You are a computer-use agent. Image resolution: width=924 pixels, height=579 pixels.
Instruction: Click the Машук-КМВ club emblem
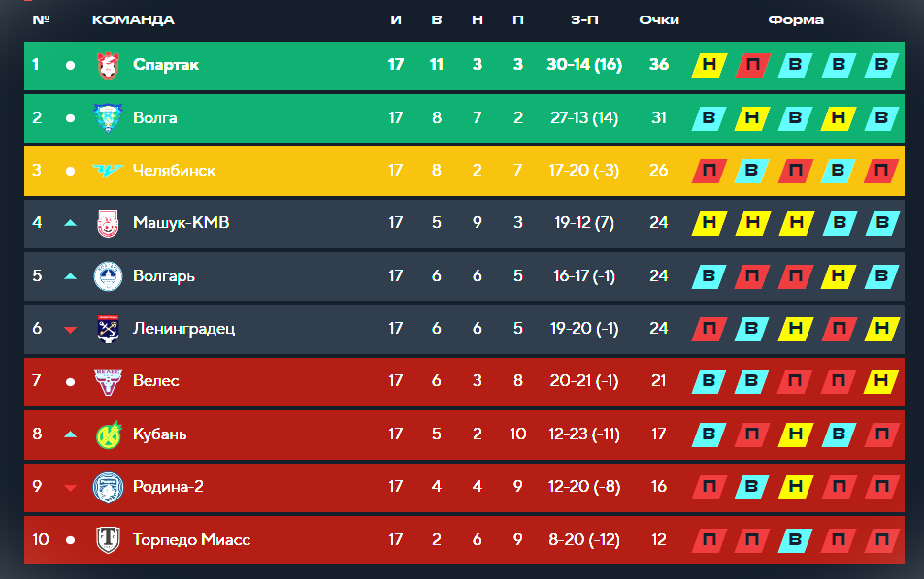click(x=107, y=223)
